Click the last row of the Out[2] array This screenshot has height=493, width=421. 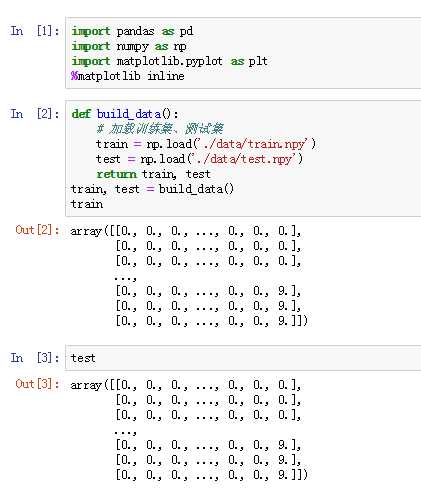(212, 321)
